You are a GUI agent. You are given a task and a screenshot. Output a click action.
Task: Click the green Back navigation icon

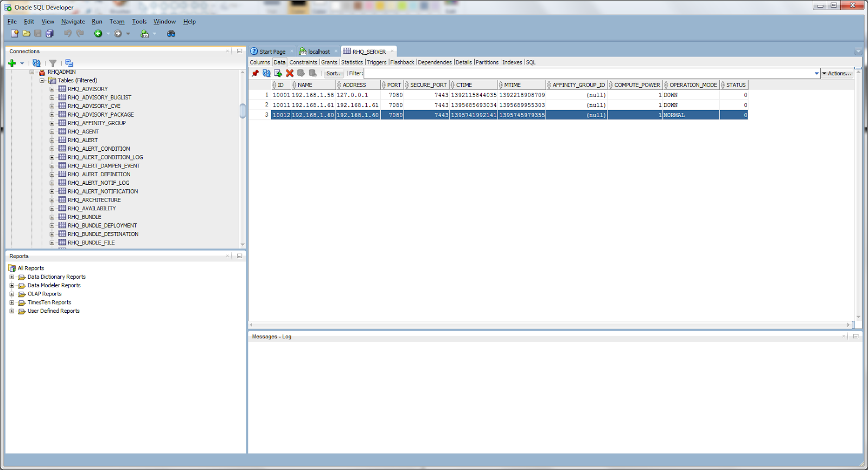pyautogui.click(x=98, y=34)
